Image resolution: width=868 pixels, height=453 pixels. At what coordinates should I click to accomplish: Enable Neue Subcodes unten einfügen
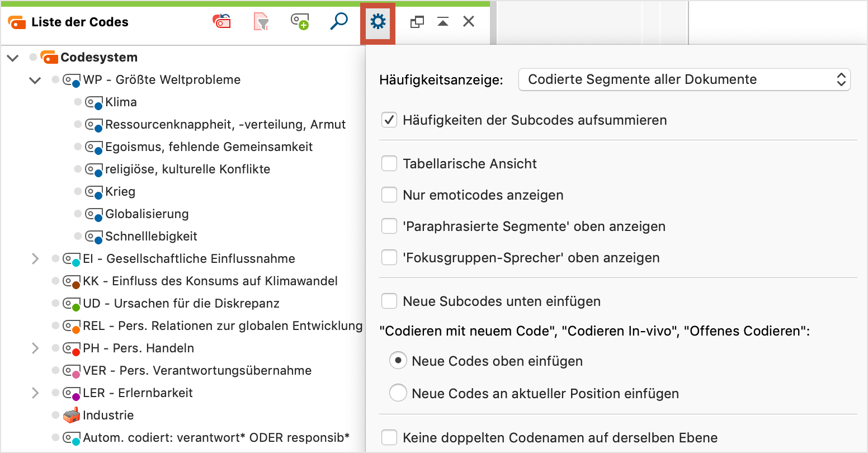pyautogui.click(x=389, y=301)
